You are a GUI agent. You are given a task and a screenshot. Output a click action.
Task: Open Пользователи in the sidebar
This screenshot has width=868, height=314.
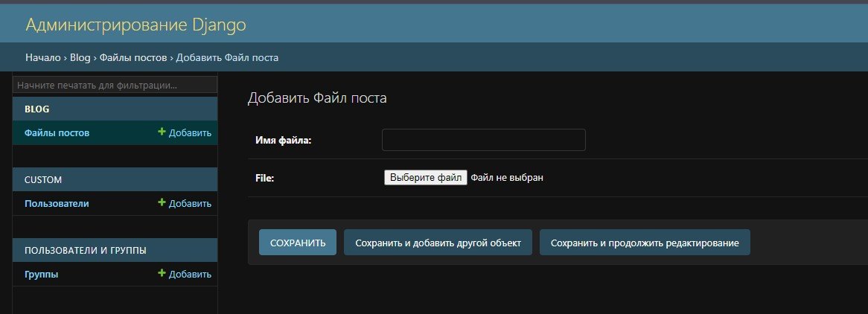[57, 203]
